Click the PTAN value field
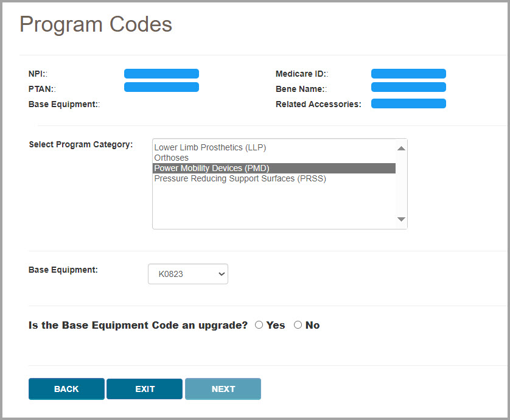510x420 pixels. 161,87
